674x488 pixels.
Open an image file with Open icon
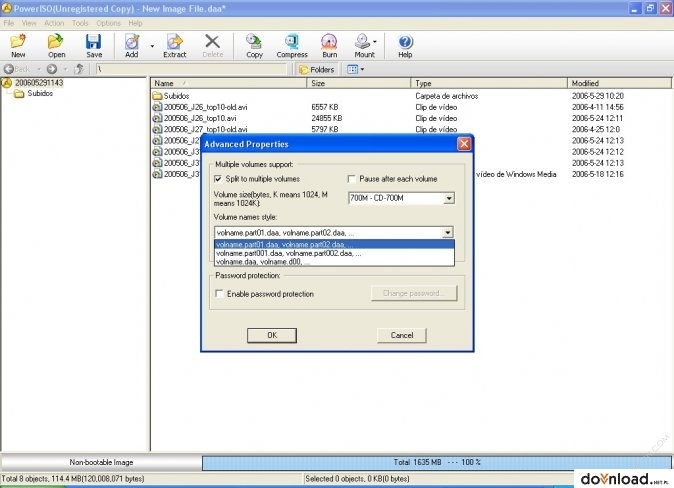tap(56, 46)
